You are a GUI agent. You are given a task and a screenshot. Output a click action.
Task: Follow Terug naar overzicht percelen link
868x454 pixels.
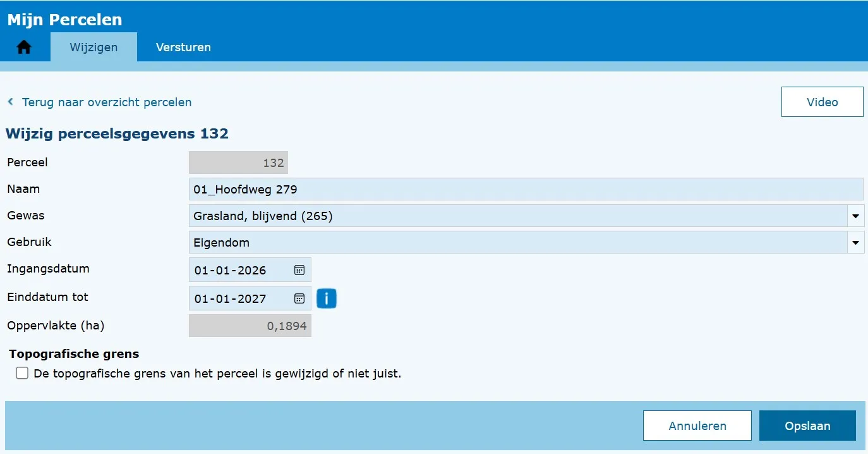click(107, 102)
